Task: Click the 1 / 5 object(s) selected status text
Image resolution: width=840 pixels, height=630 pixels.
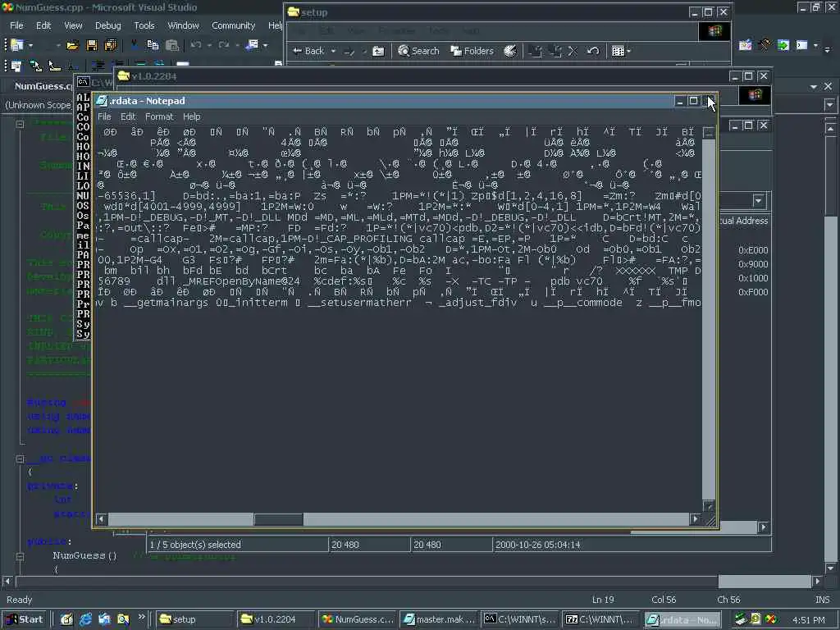Action: point(195,545)
